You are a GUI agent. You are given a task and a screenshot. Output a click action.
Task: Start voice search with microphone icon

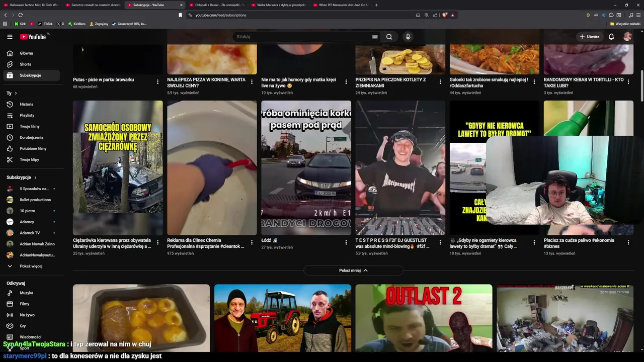pos(408,37)
